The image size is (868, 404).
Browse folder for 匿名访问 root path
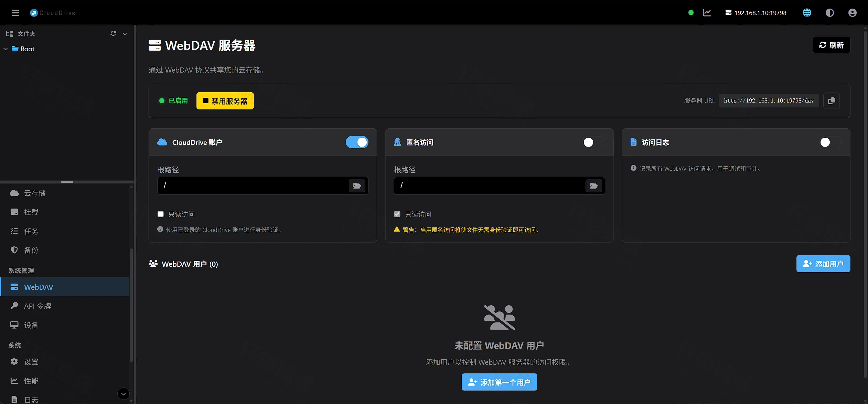pos(593,186)
